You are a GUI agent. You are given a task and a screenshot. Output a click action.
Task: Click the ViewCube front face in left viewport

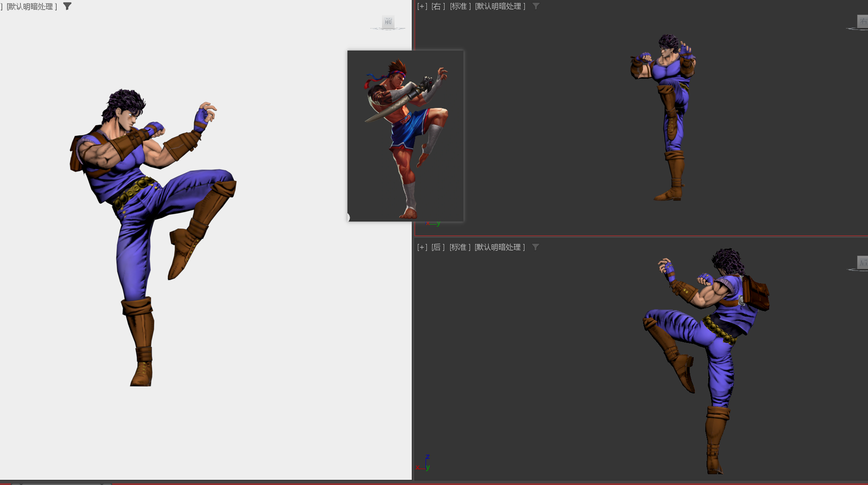pyautogui.click(x=388, y=22)
